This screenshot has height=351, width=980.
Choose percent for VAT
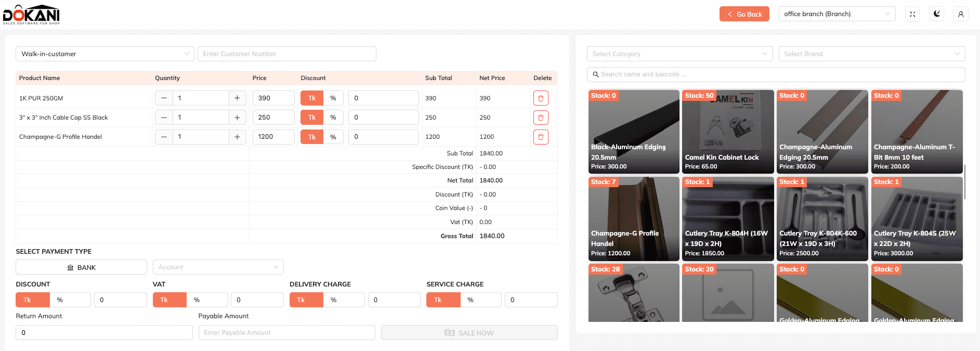pyautogui.click(x=207, y=300)
